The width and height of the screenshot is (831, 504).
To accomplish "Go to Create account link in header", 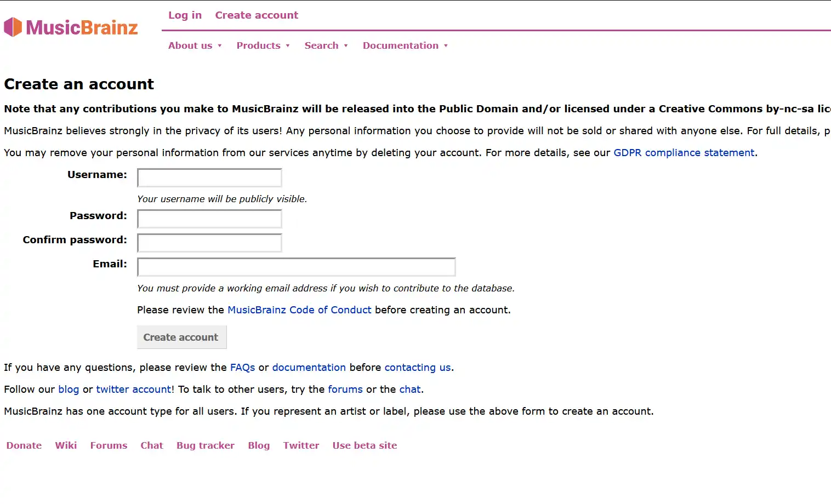I will (257, 15).
